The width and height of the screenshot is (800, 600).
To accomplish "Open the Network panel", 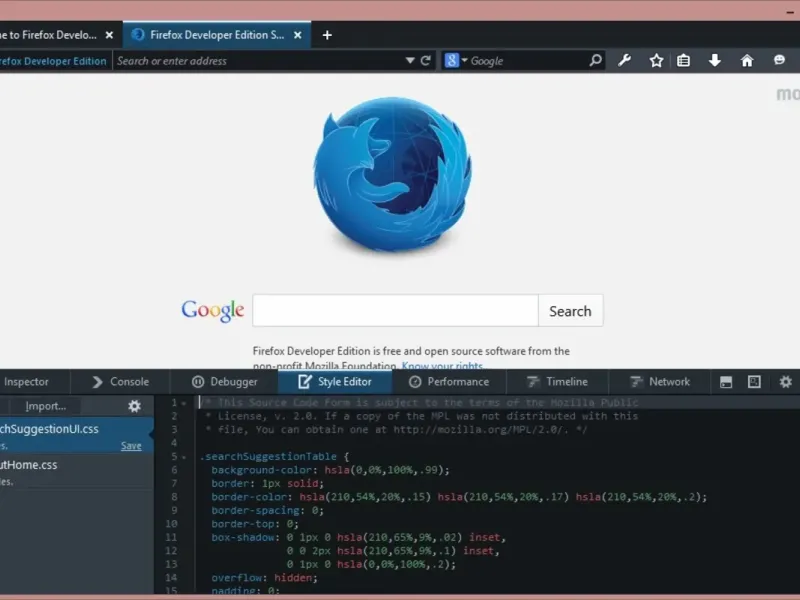I will [x=660, y=382].
